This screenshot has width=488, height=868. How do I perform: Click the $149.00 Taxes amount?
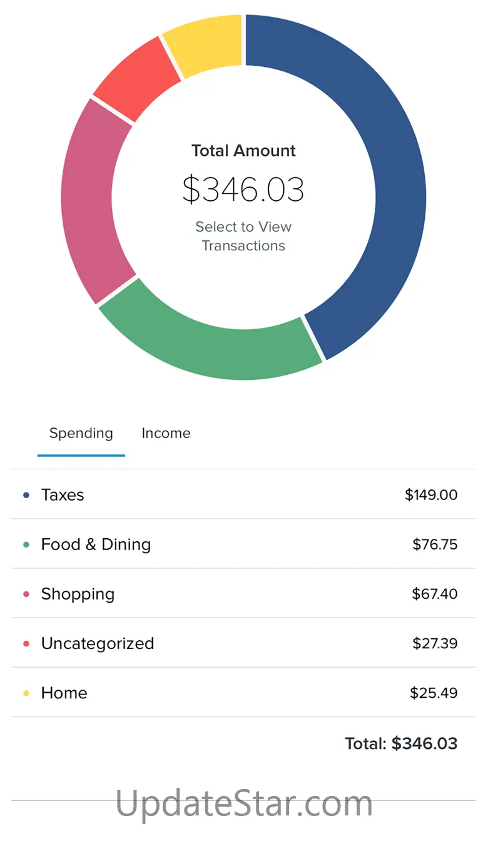[431, 495]
